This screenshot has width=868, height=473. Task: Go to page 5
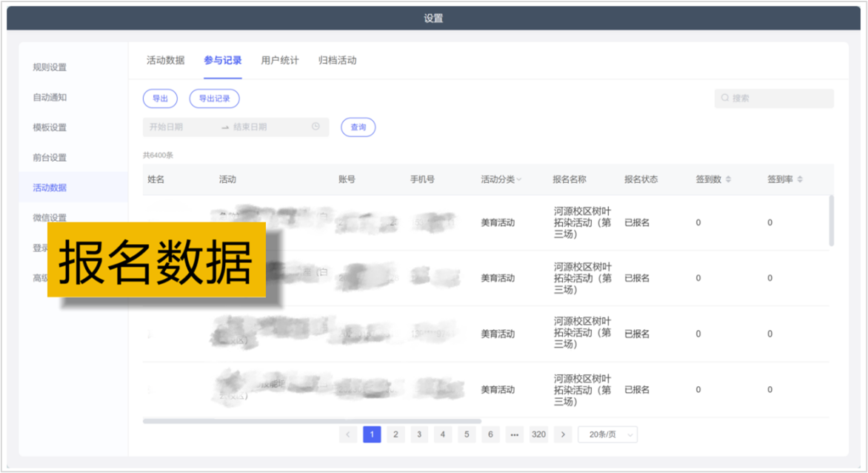pos(467,434)
